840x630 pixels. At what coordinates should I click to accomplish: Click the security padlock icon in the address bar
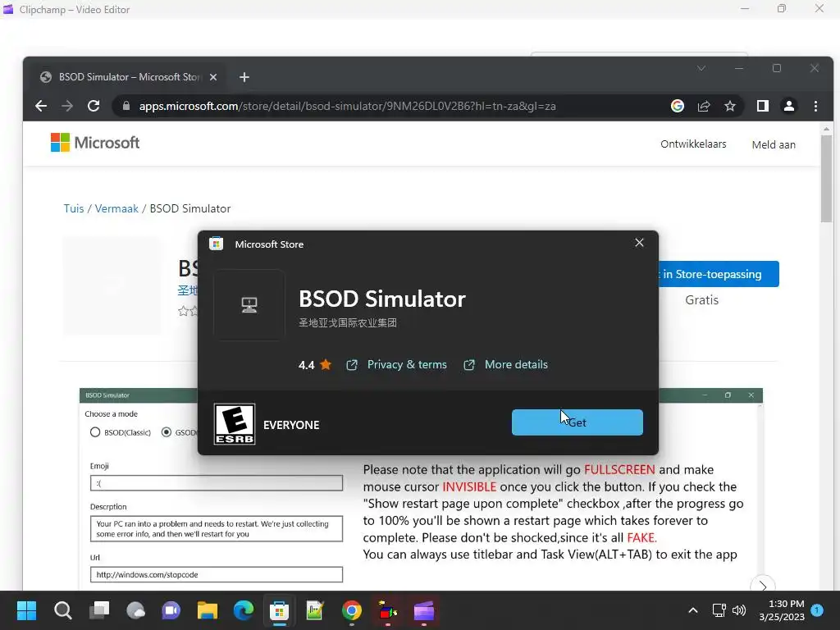[x=126, y=106]
